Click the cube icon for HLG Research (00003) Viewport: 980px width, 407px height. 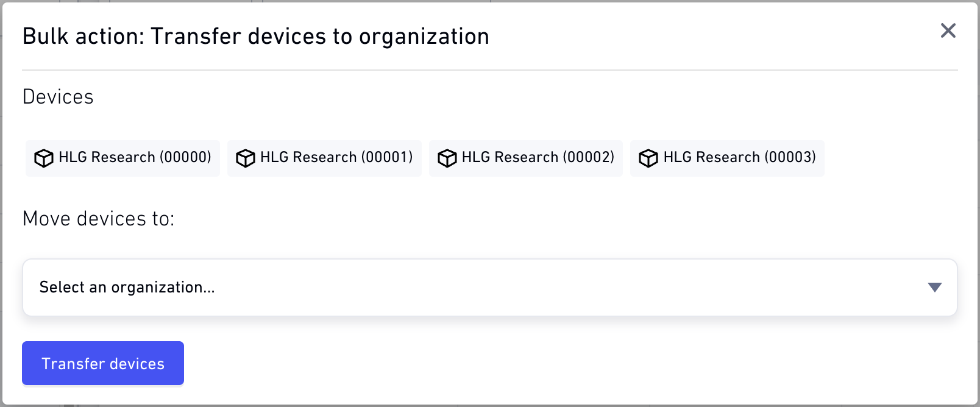(x=648, y=158)
